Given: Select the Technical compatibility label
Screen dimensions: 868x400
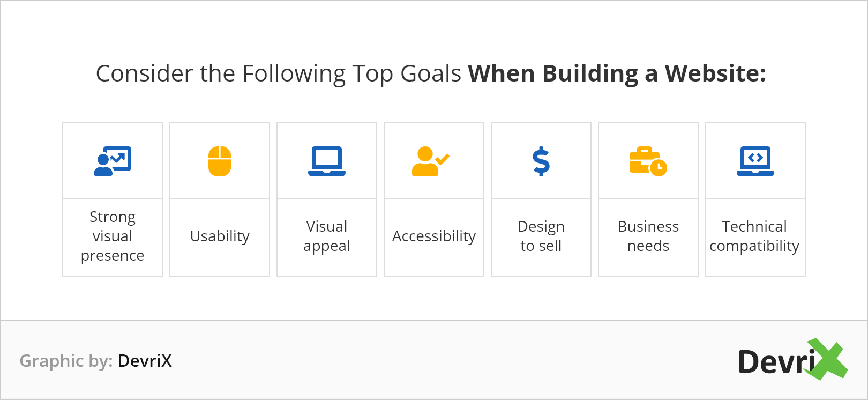Looking at the screenshot, I should coord(754,236).
